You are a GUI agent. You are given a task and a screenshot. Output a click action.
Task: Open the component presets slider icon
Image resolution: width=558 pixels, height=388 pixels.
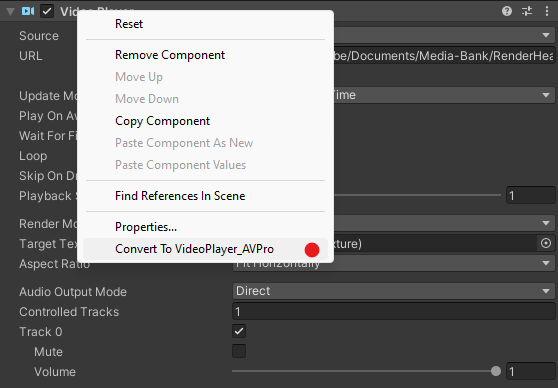[x=527, y=11]
